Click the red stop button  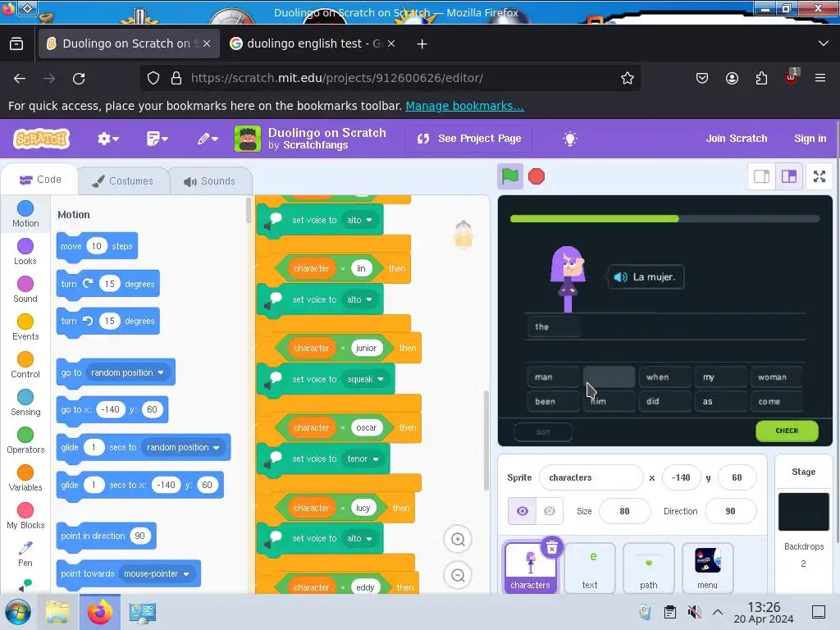coord(536,176)
